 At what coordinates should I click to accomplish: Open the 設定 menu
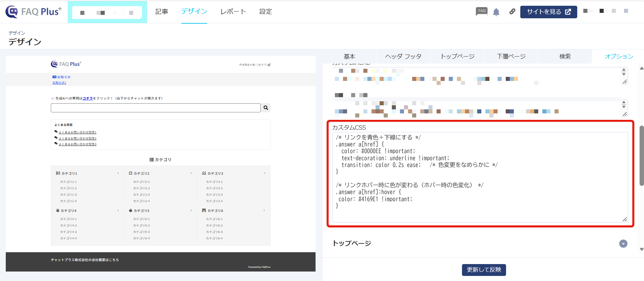(266, 12)
